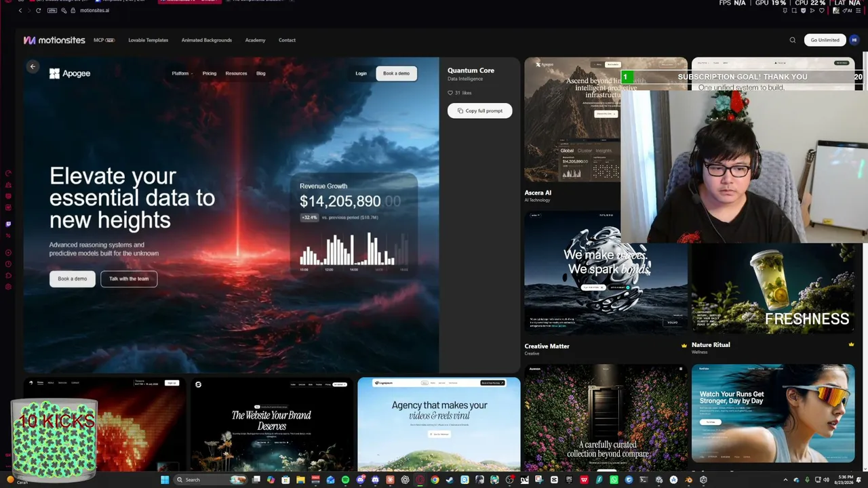Viewport: 868px width, 488px height.
Task: Open Lovable Templates page
Action: (x=148, y=40)
